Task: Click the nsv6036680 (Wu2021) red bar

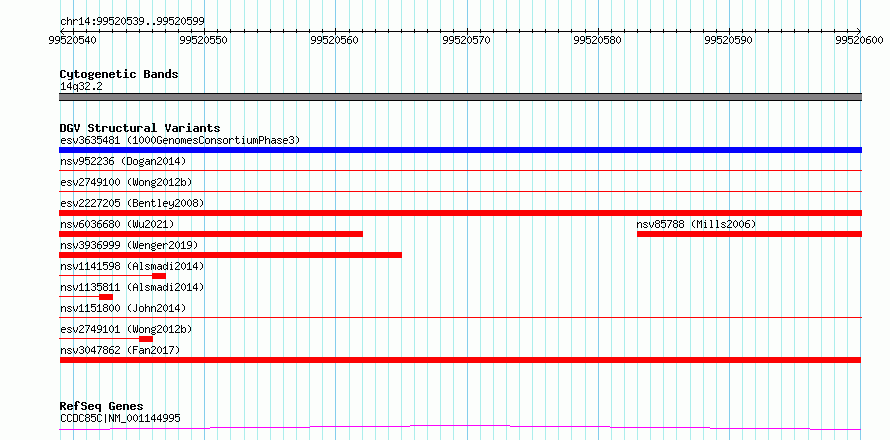Action: pyautogui.click(x=211, y=234)
